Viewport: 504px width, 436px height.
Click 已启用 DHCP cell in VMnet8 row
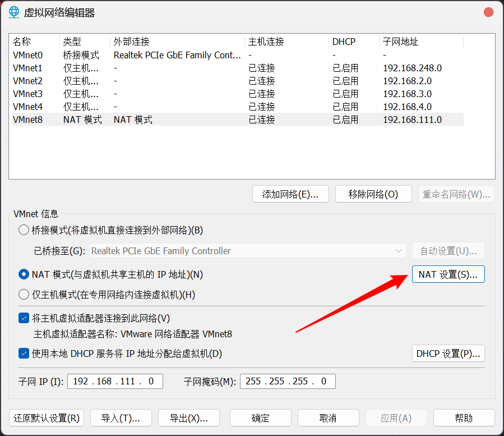click(345, 120)
